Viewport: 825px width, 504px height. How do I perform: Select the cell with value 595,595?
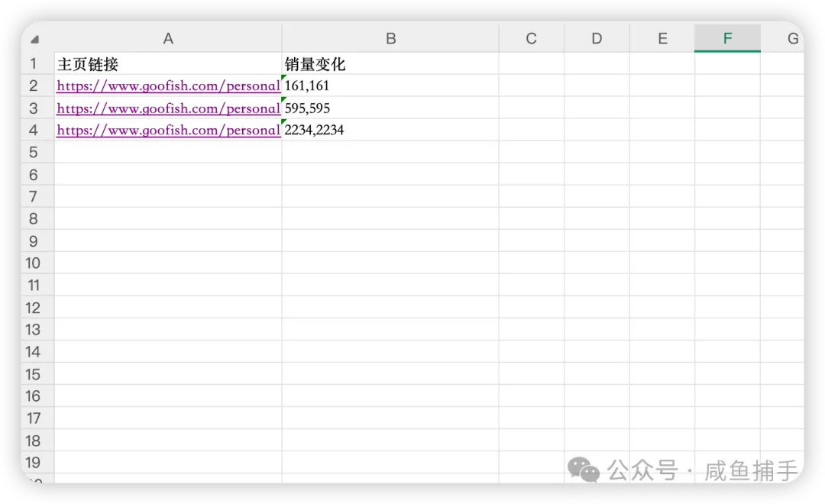point(390,108)
